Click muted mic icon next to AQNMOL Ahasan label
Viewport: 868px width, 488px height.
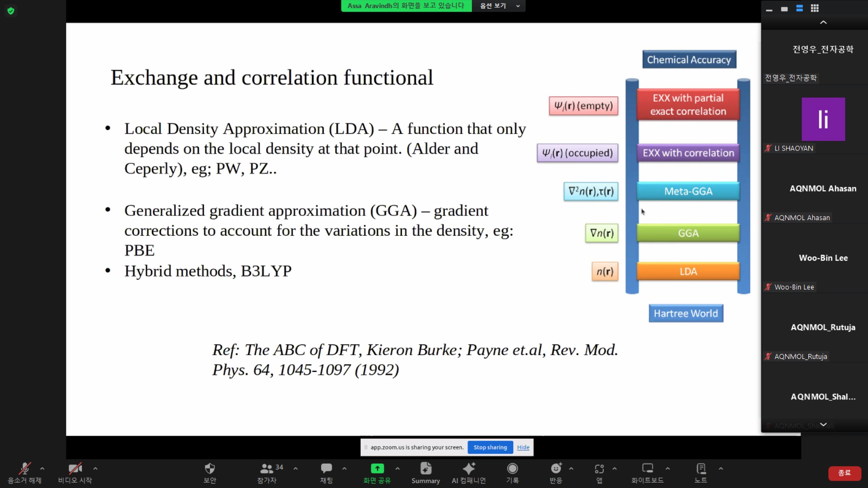(x=768, y=218)
